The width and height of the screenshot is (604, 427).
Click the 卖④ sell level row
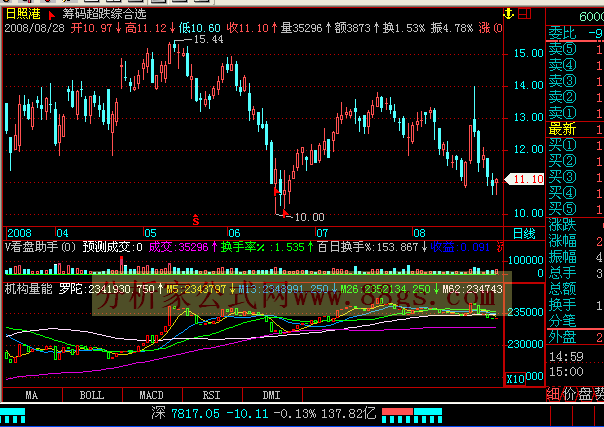[x=576, y=65]
